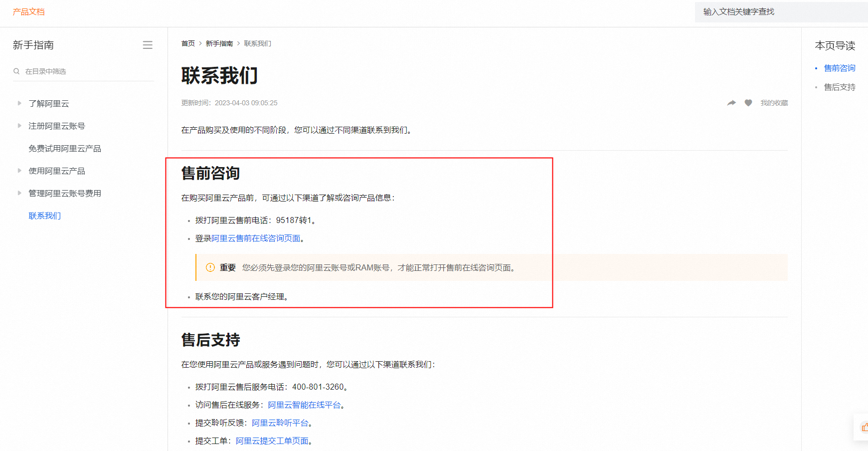
Task: Click the thumbs-up feedback icon
Action: pos(865,427)
